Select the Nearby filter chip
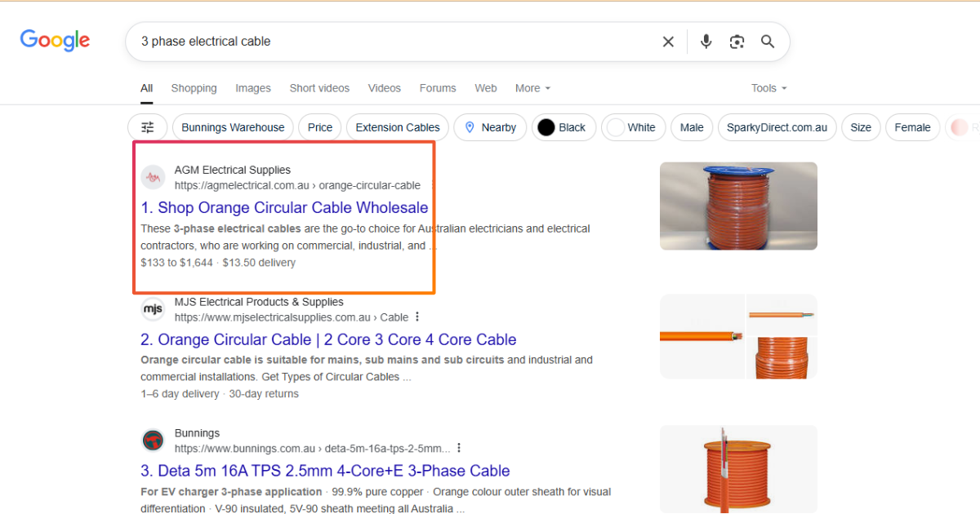The image size is (980, 514). click(x=490, y=127)
